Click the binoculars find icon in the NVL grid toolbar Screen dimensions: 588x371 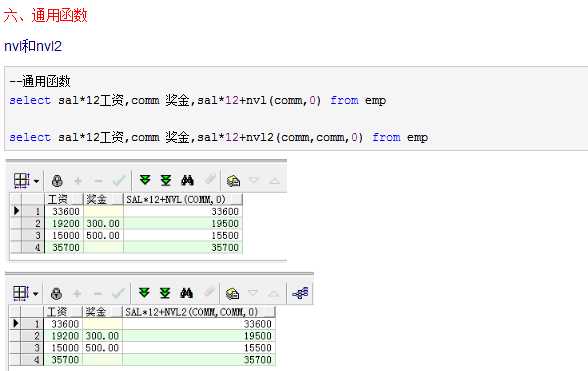187,181
